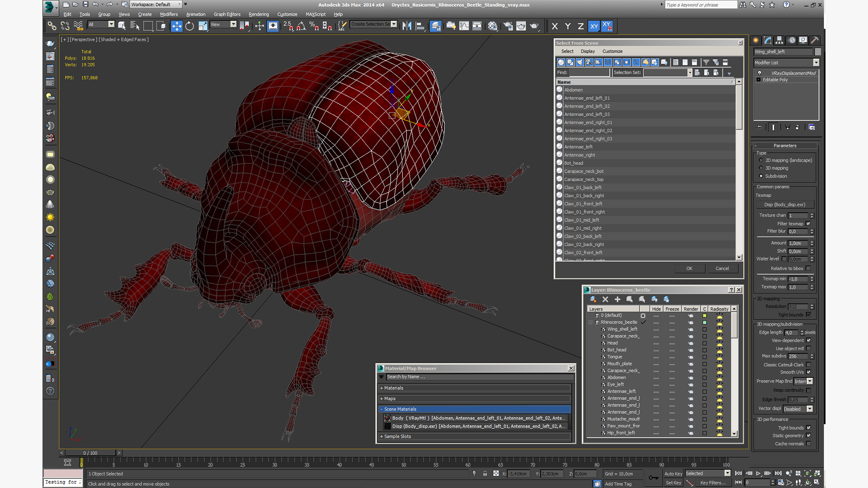This screenshot has height=488, width=868.
Task: Click the Find field in Select From Scene
Action: pyautogui.click(x=590, y=72)
